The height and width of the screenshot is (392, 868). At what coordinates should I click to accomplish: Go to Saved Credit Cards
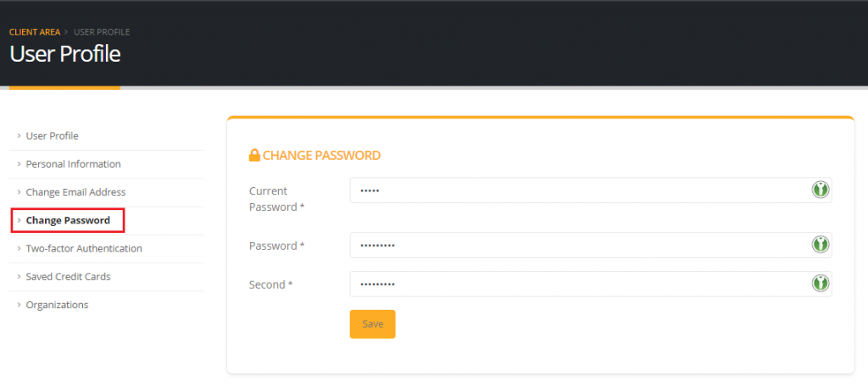pyautogui.click(x=68, y=276)
